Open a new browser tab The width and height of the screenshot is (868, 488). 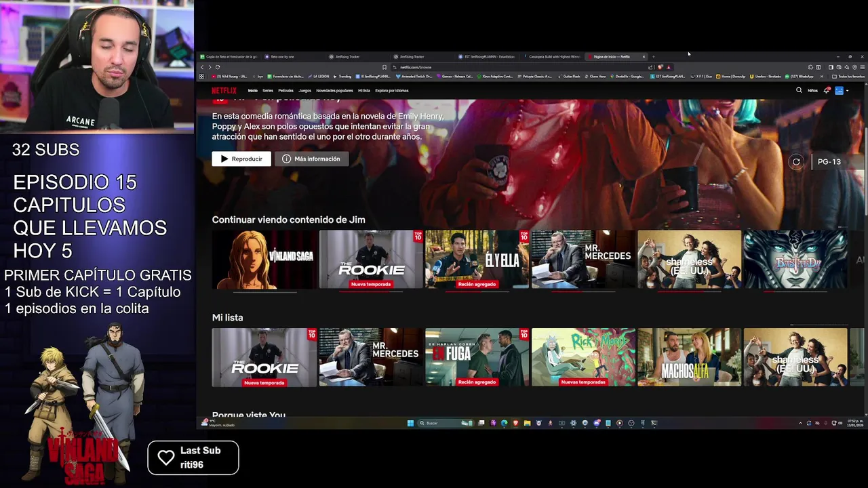[654, 57]
